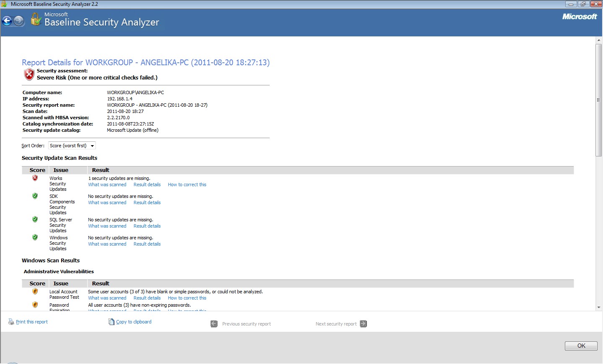Screen dimensions: 603x364
Task: Click the Copy to clipboard link
Action: (134, 322)
